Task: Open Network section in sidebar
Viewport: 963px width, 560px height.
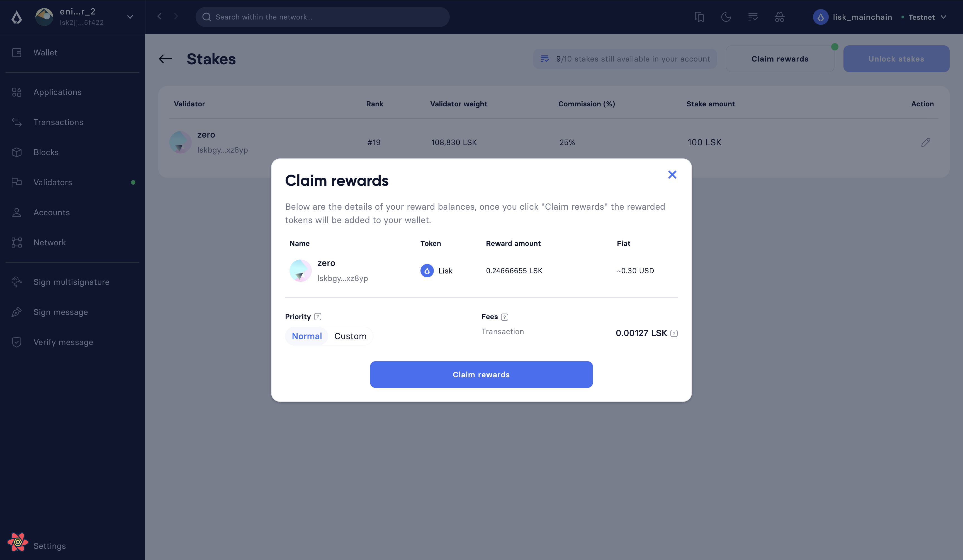Action: [49, 242]
